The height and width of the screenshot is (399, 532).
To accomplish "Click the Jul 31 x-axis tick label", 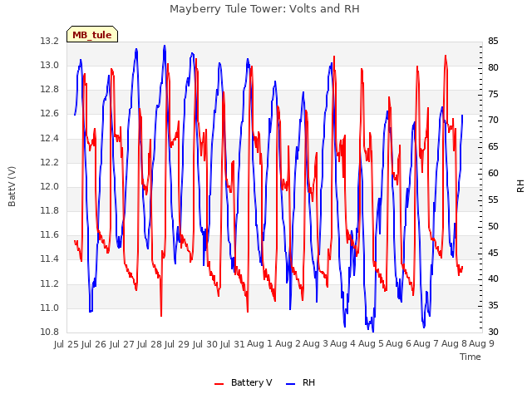I will [x=233, y=344].
